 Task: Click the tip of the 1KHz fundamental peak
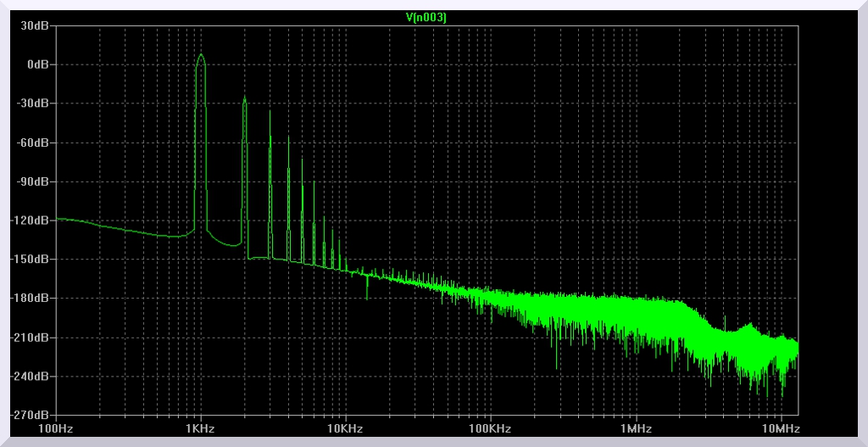coord(201,55)
